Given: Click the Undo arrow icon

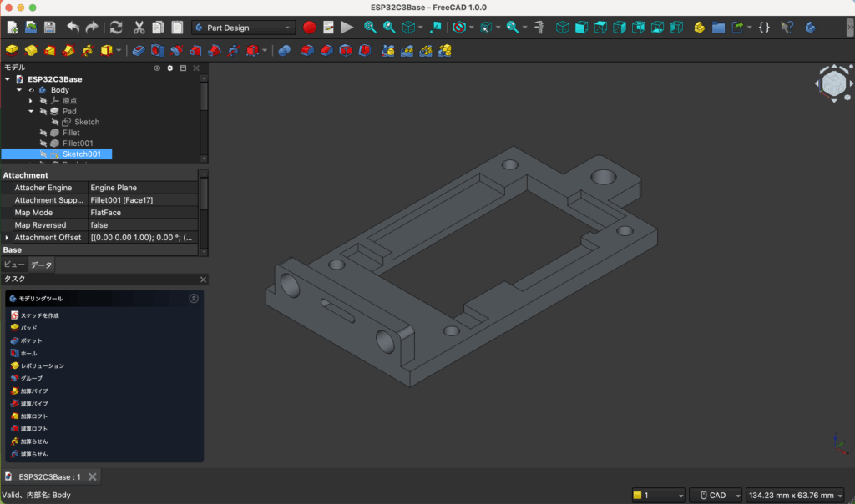Looking at the screenshot, I should 73,28.
